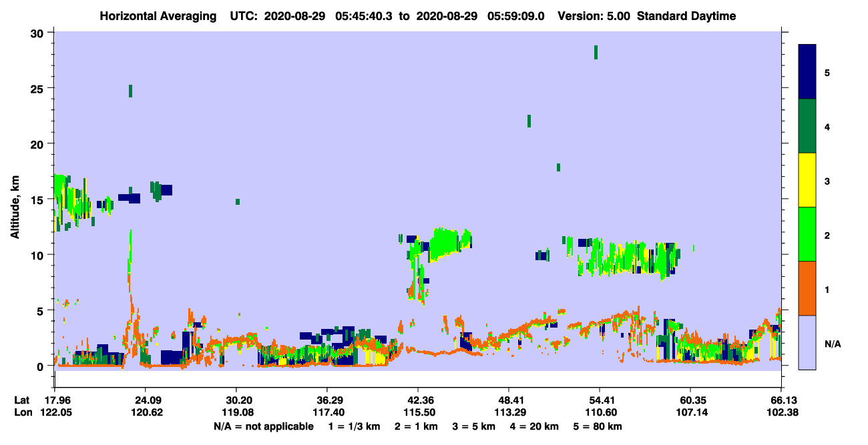Click the '1 = 1/3 km' legend entry
Screen dimensions: 868x445
point(355,426)
